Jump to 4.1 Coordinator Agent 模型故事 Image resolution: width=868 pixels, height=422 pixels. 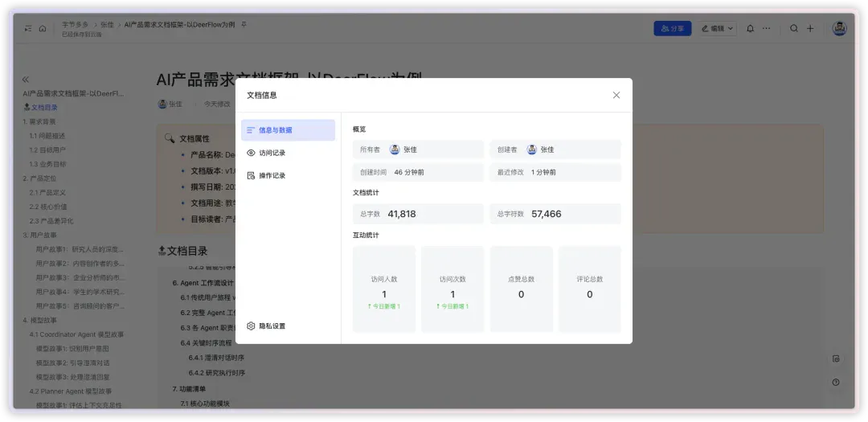76,334
